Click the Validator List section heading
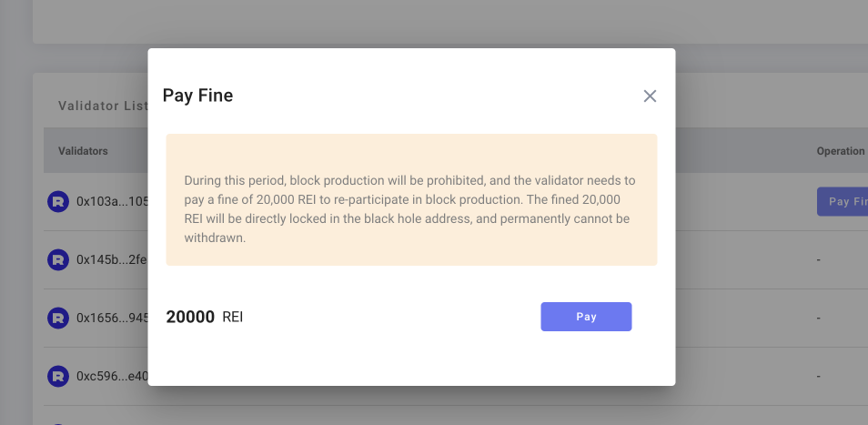This screenshot has height=425, width=868. (102, 106)
